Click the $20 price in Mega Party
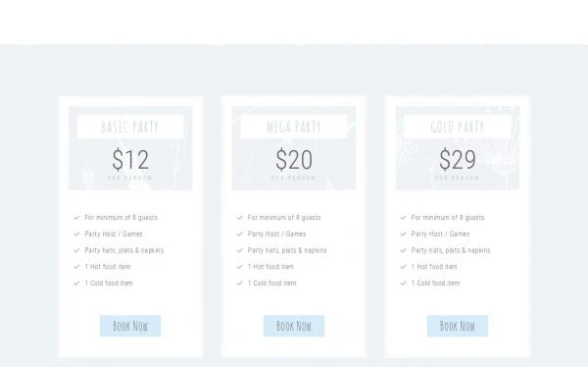 [x=294, y=160]
